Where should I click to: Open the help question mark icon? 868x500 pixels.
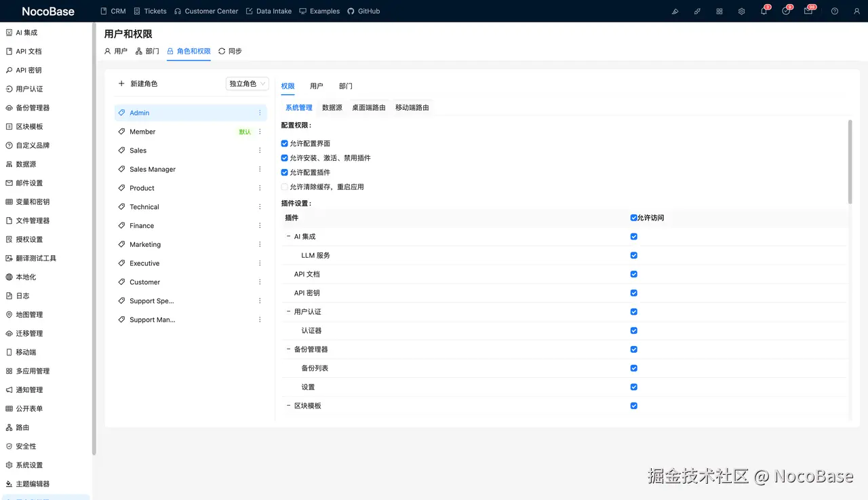835,11
